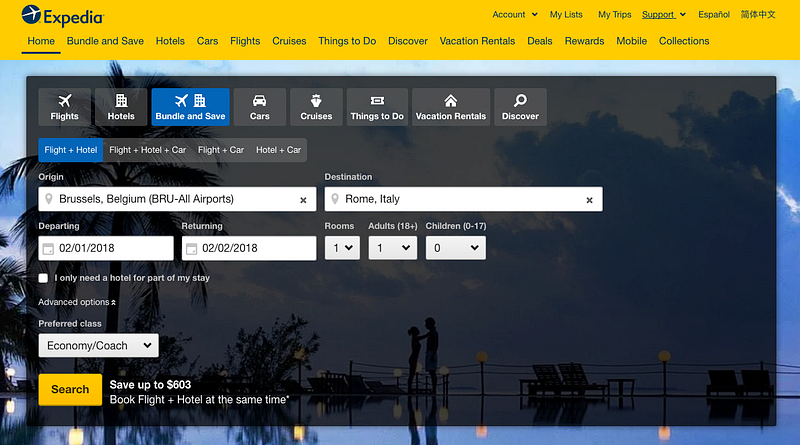Open the My Trips link
Image resolution: width=800 pixels, height=445 pixels.
coord(614,14)
